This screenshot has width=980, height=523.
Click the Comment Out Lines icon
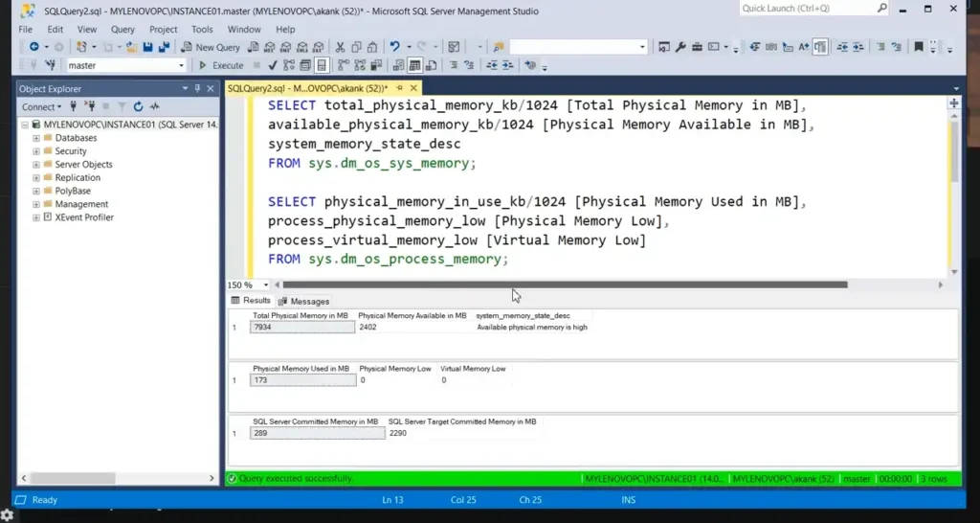(x=453, y=65)
